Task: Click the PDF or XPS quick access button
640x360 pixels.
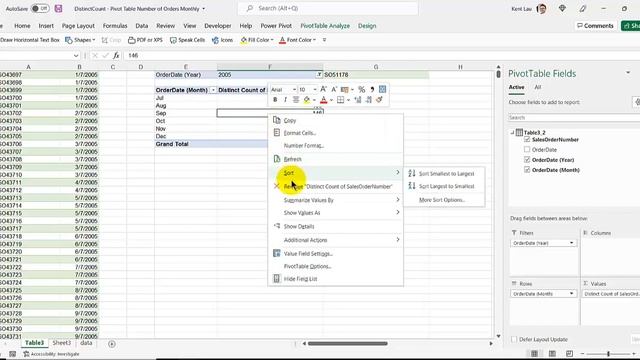Action: [x=145, y=40]
